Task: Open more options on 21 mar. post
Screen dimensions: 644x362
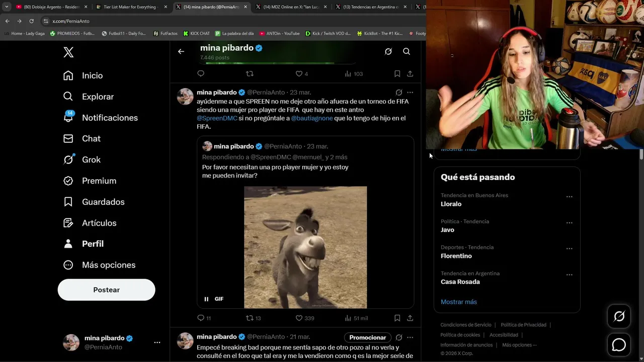Action: (x=410, y=337)
